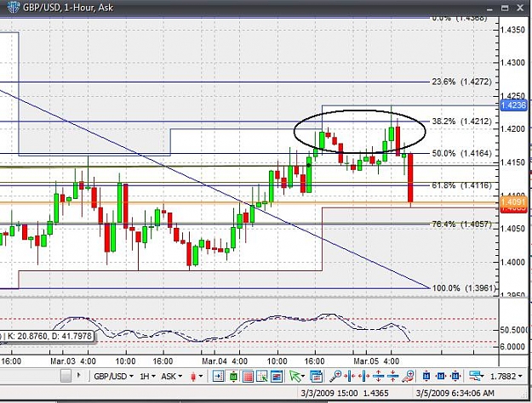Click the magnifier zoom-in icon
Screen dimensions: 532x403
coord(335,376)
